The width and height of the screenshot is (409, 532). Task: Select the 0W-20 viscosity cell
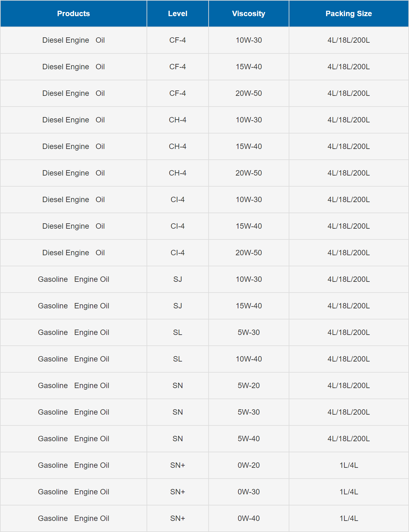(x=249, y=465)
